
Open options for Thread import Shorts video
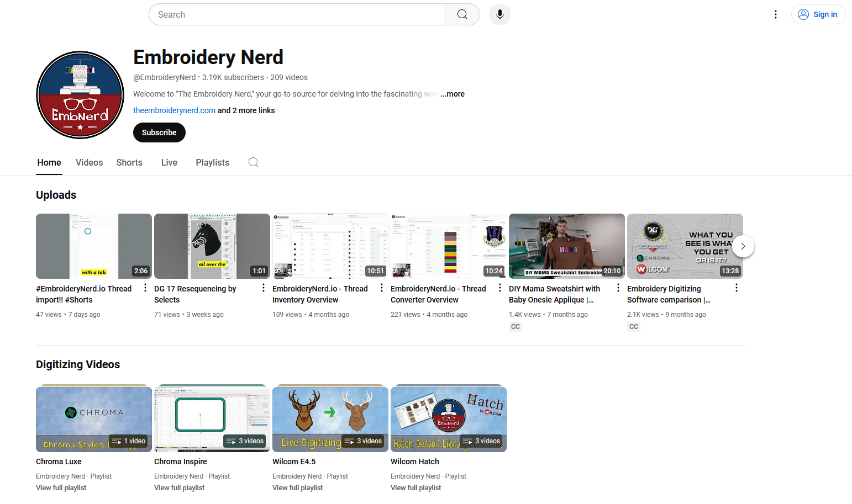145,288
